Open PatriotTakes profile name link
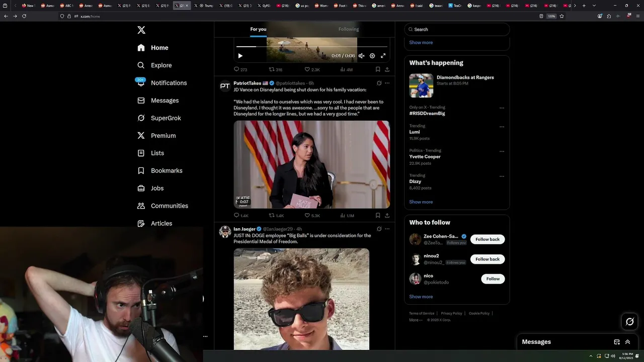Screen dimensions: 644x362 pos(247,83)
